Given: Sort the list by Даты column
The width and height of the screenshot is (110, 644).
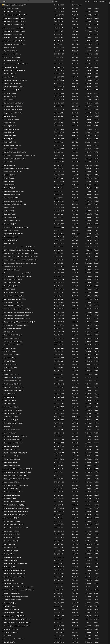Looking at the screenshot, I should coord(62,2).
